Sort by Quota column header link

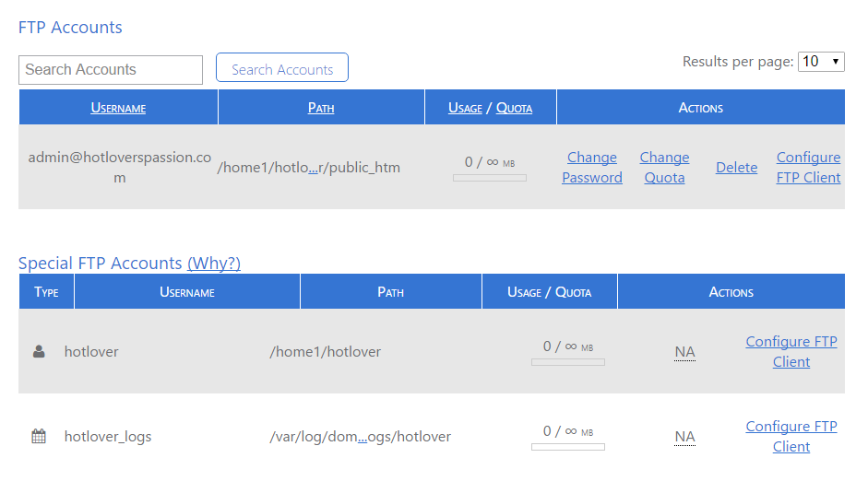[515, 108]
